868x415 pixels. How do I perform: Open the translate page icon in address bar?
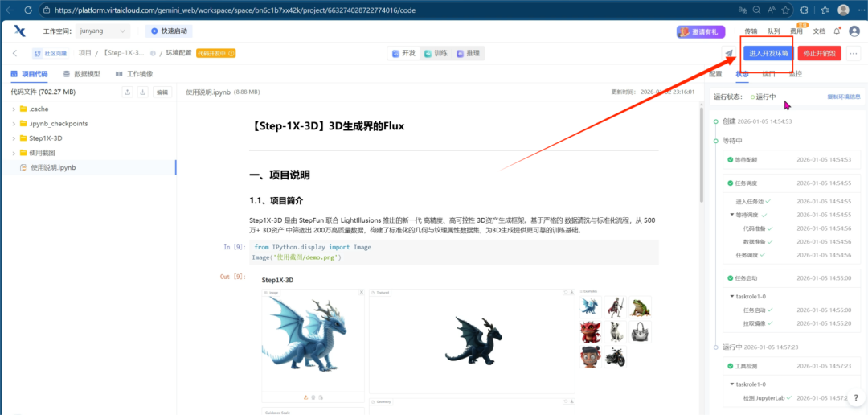point(743,10)
